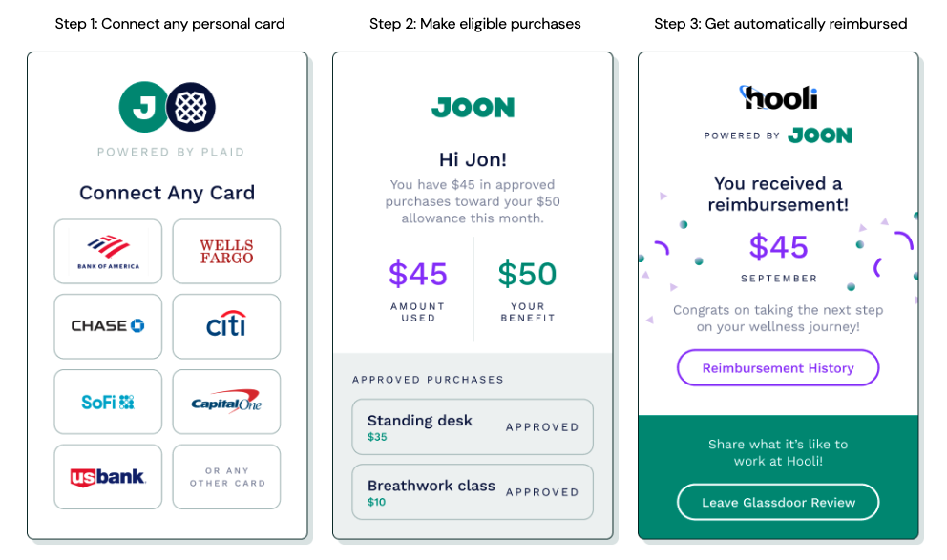The image size is (947, 560).
Task: Select the Citi card logo
Action: pyautogui.click(x=226, y=326)
